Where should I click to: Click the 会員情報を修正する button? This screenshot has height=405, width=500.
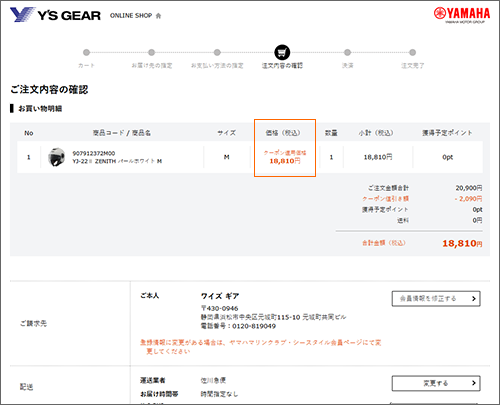436,299
